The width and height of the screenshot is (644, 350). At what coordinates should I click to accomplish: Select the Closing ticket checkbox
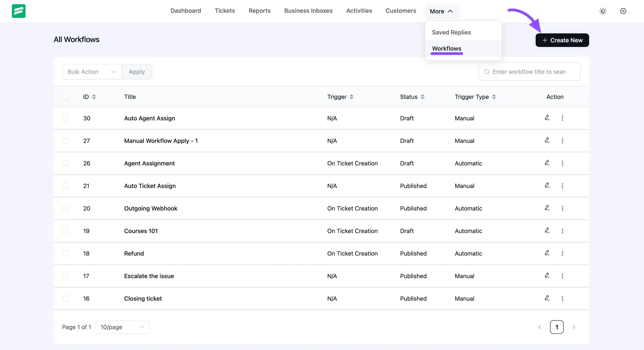click(65, 298)
